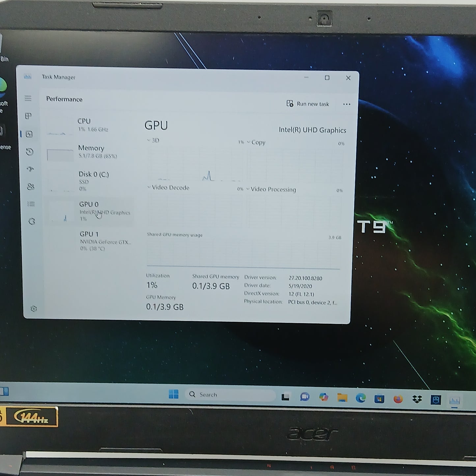This screenshot has width=476, height=476.
Task: Maximize the Task Manager window
Action: (327, 78)
